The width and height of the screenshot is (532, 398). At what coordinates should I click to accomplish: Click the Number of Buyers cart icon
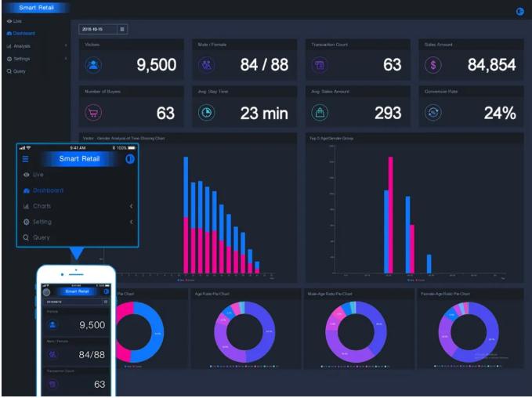[94, 114]
